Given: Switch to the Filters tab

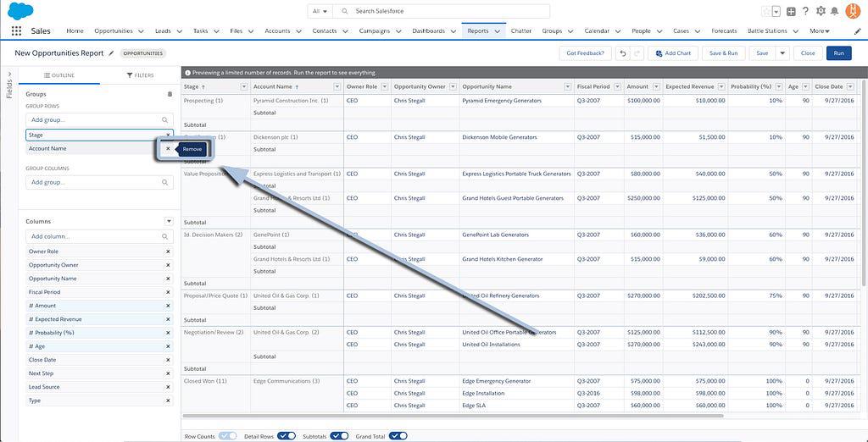Looking at the screenshot, I should (x=140, y=75).
